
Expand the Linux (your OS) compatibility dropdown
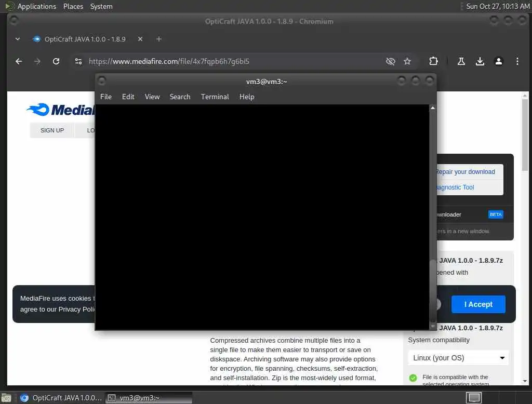pyautogui.click(x=458, y=358)
